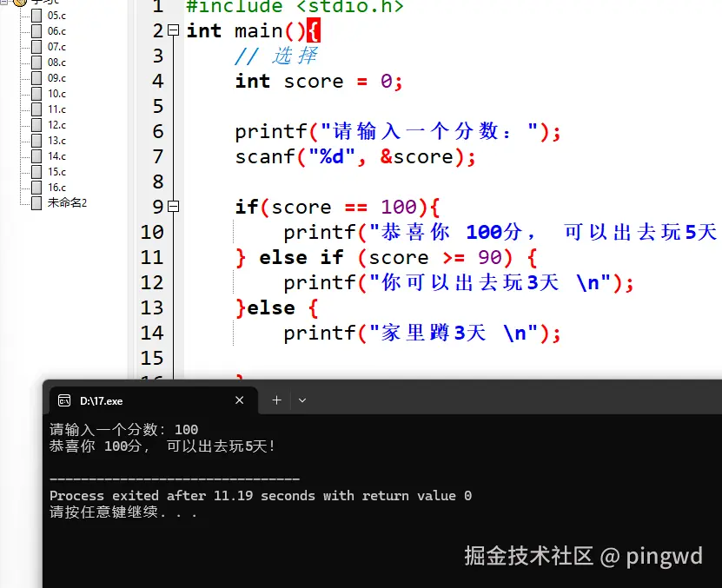The width and height of the screenshot is (722, 588).
Task: Open file 05.c in project tree
Action: coord(56,16)
